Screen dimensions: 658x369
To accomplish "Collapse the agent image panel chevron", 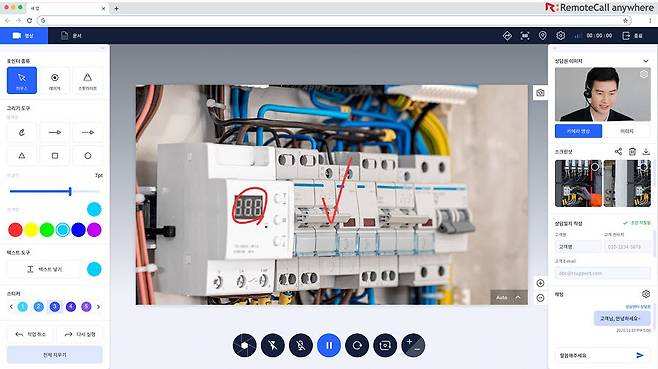I will (645, 61).
